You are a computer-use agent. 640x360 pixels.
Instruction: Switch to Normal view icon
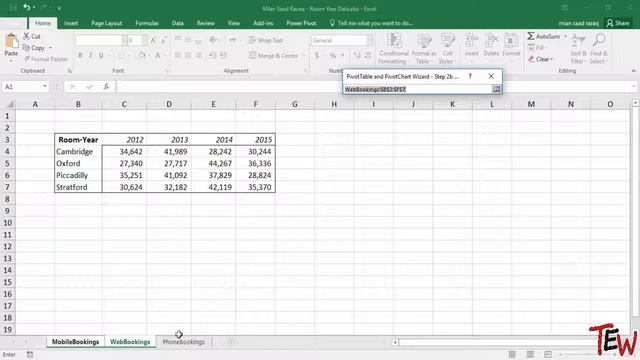click(x=512, y=354)
